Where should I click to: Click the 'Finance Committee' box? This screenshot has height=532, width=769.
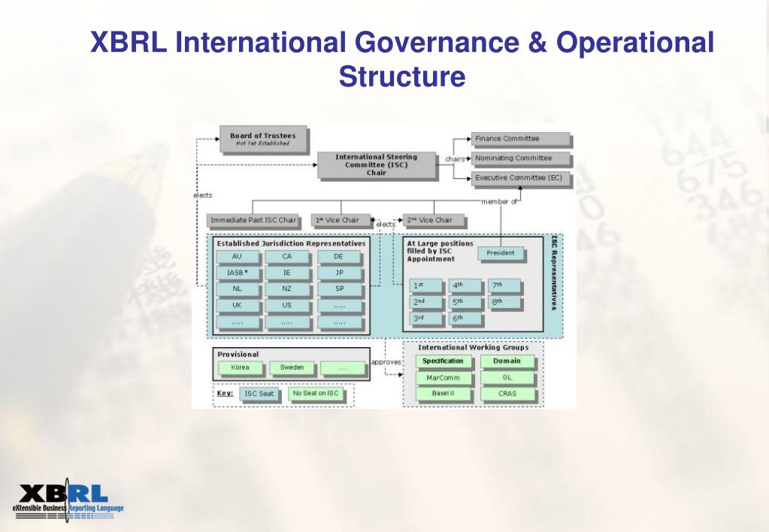[x=520, y=139]
